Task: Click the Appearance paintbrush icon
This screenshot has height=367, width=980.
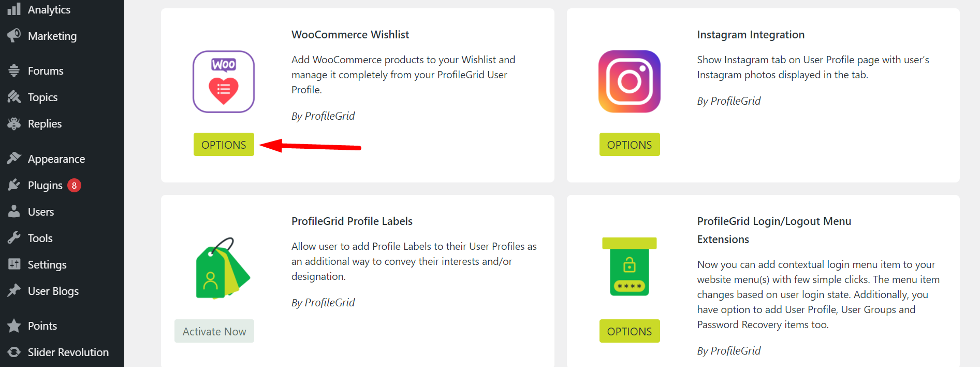Action: (x=14, y=158)
